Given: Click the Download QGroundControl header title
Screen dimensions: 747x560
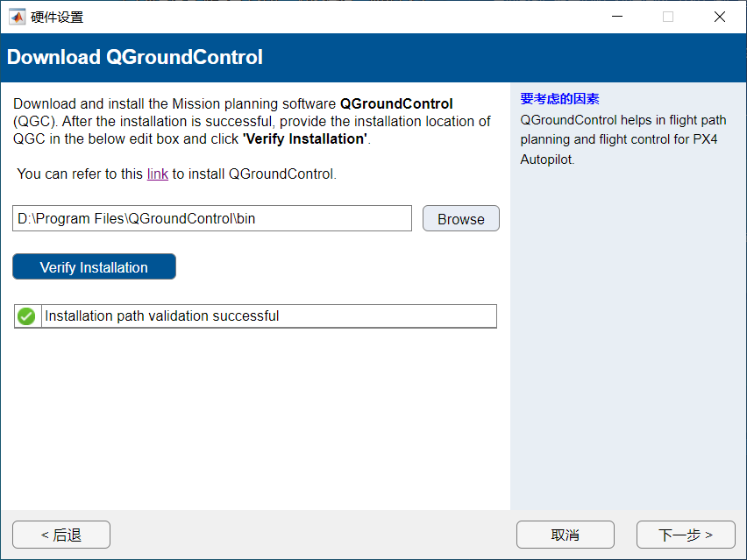Looking at the screenshot, I should [135, 58].
